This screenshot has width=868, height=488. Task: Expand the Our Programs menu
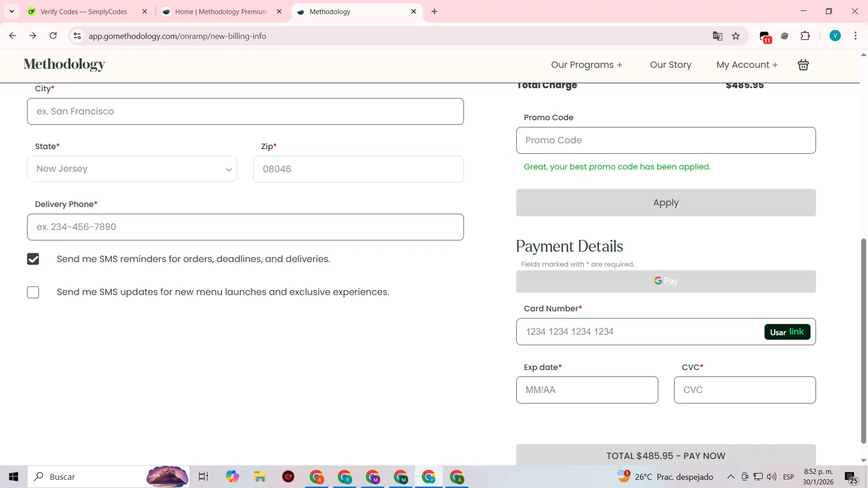[587, 65]
